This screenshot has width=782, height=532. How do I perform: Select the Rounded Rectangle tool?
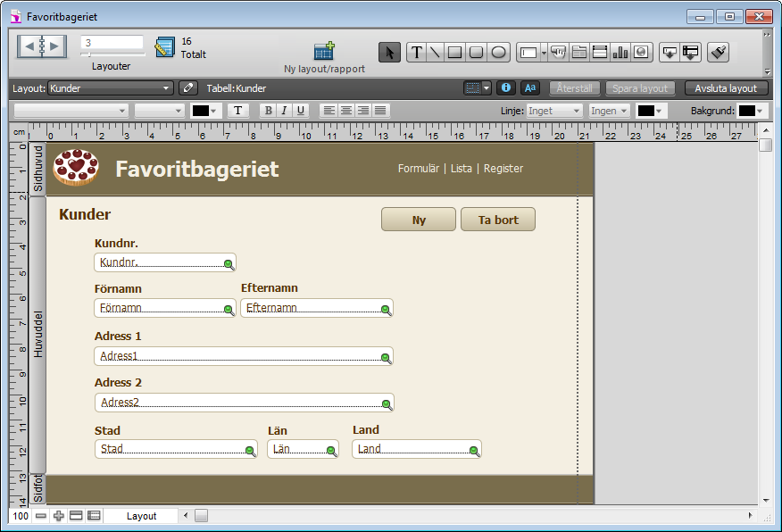point(477,53)
